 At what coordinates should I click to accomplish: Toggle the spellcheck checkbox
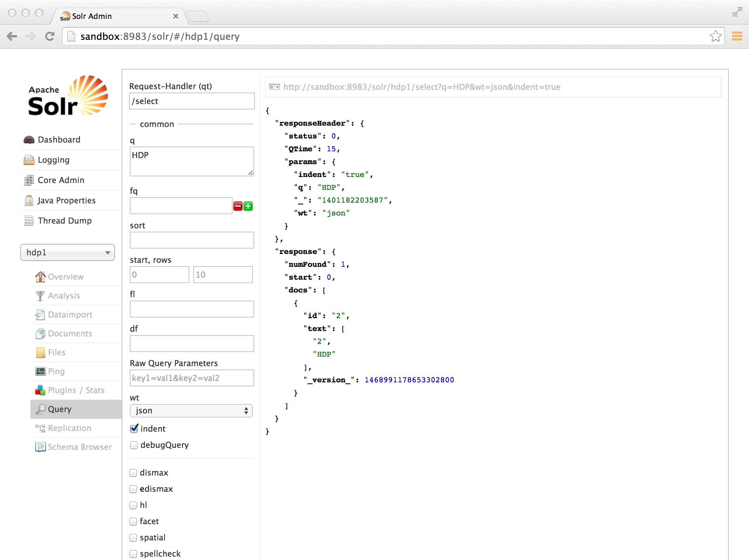[134, 554]
